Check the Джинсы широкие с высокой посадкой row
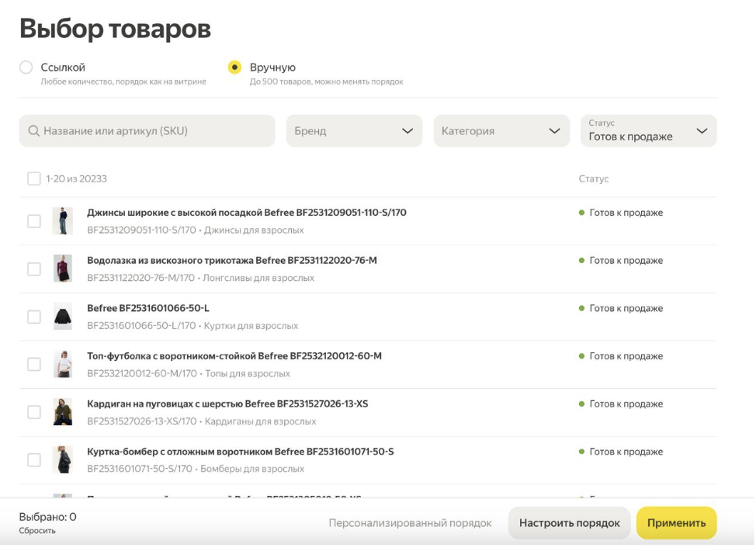Viewport: 756px width, 551px height. 33,221
